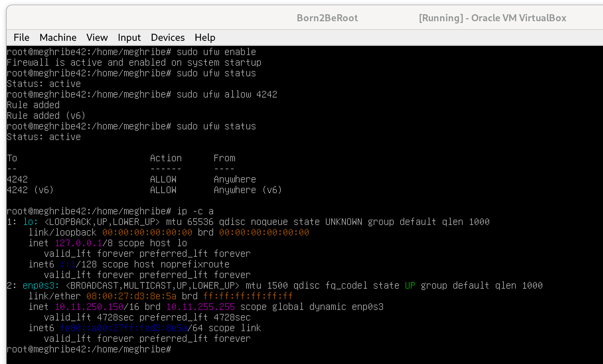Click the '4242 (v6)' rule entry

[x=30, y=190]
